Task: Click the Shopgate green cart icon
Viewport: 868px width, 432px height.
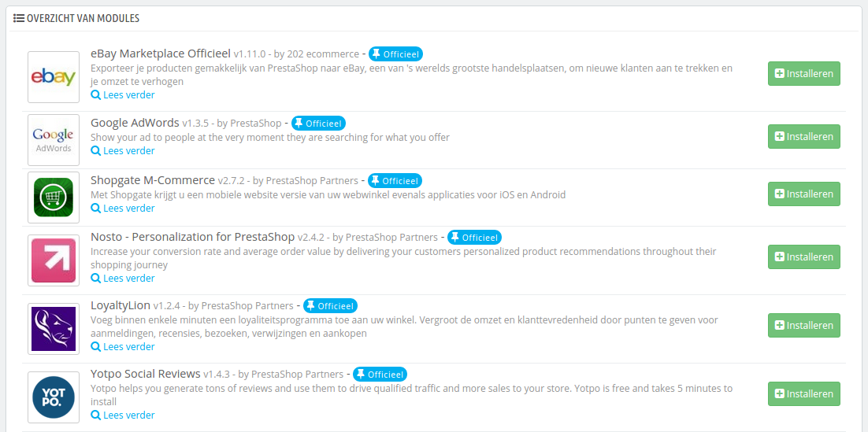Action: 54,198
